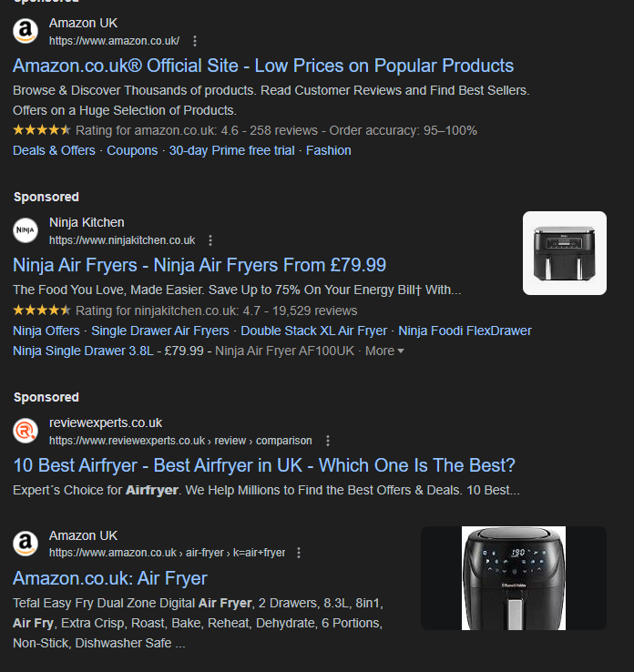Open the Double Stack XL Air Fryer sitelink
Viewport: 634px width, 672px height.
(x=313, y=331)
